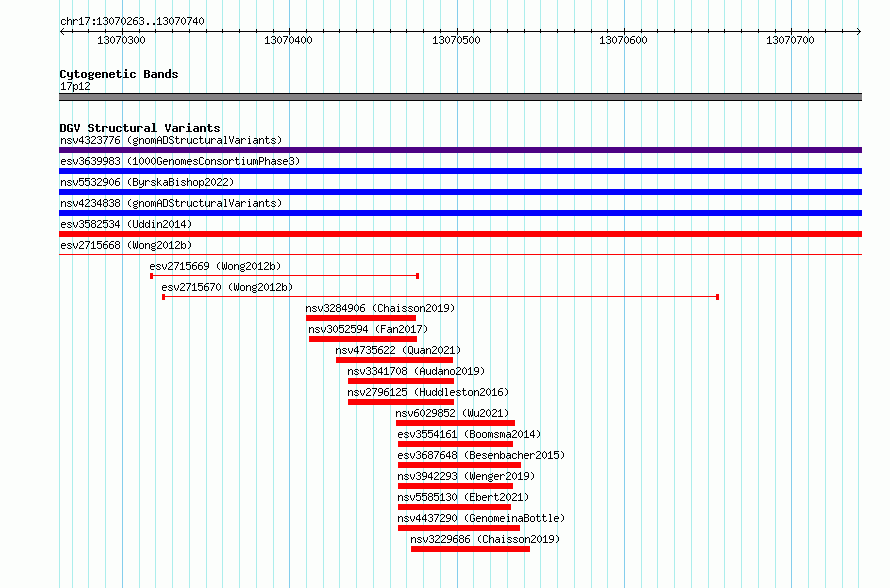Click the nsv5585130 (Ebert2021) label text
Screen dimensions: 890x588
click(463, 497)
